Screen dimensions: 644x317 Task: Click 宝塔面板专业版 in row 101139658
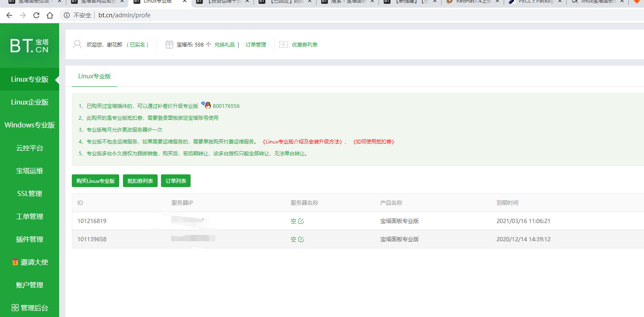(400, 239)
